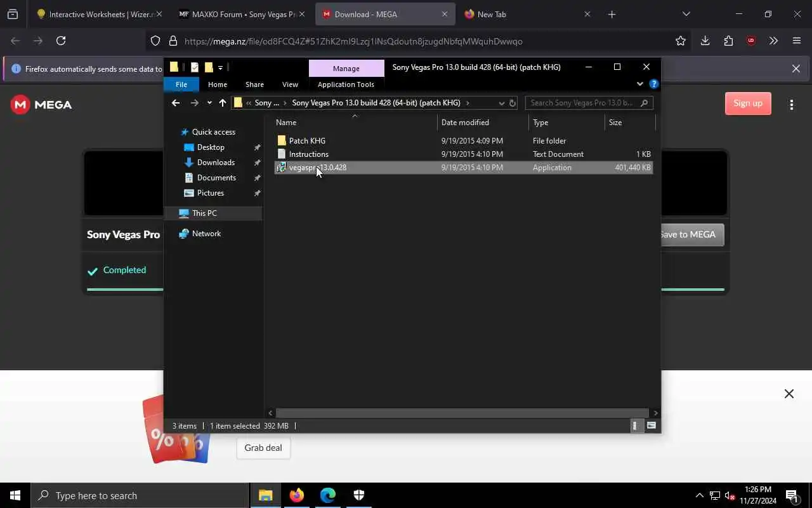Refresh the Explorer folder view
Image resolution: width=812 pixels, height=508 pixels.
513,103
